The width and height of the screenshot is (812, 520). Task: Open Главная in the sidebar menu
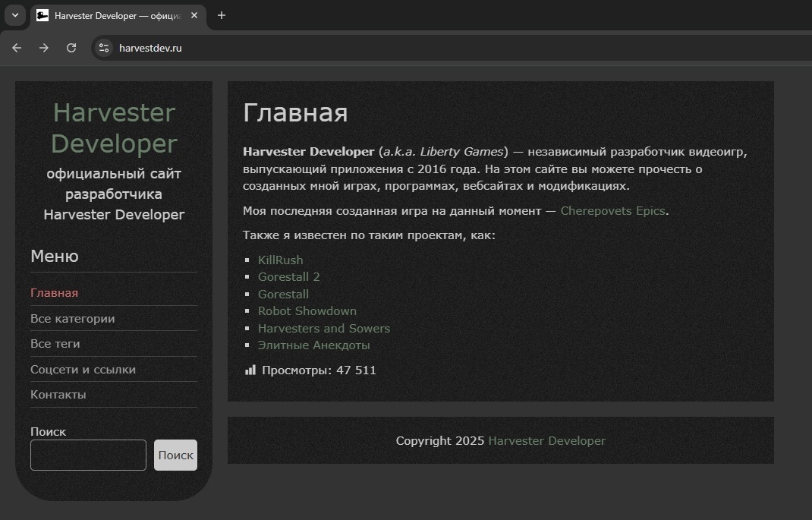coord(55,293)
